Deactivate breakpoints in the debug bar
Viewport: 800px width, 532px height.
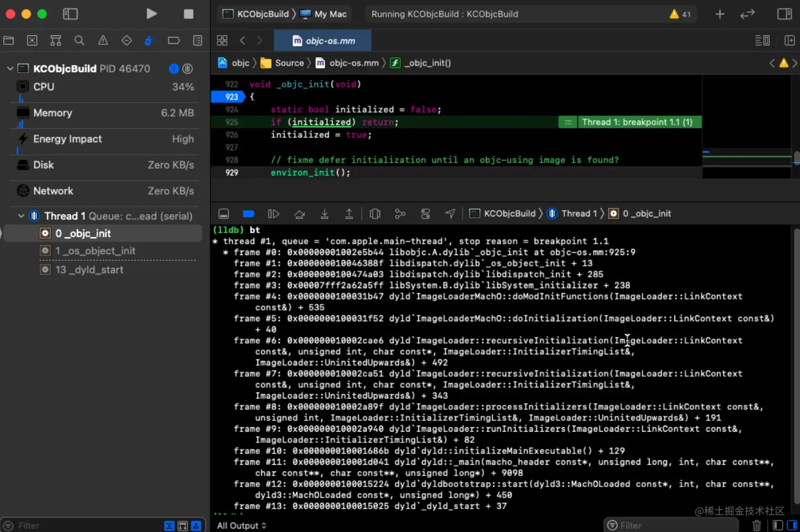[x=249, y=214]
